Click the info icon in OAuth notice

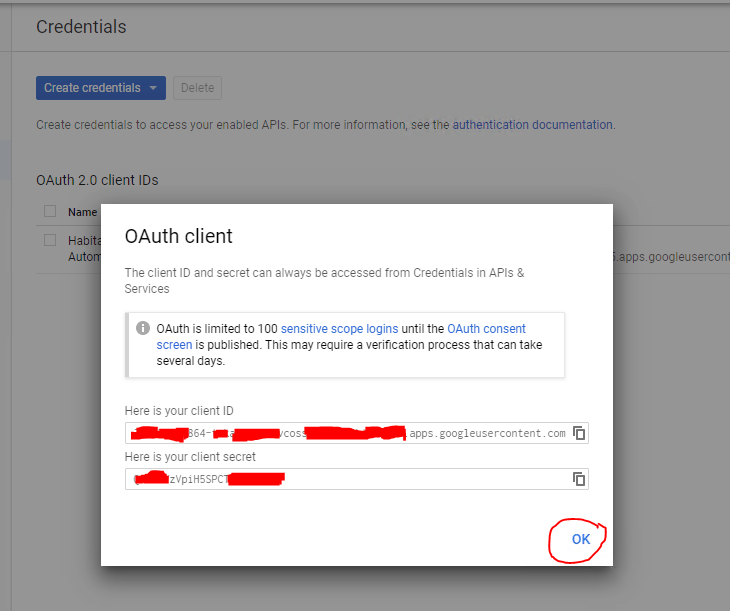pos(142,328)
